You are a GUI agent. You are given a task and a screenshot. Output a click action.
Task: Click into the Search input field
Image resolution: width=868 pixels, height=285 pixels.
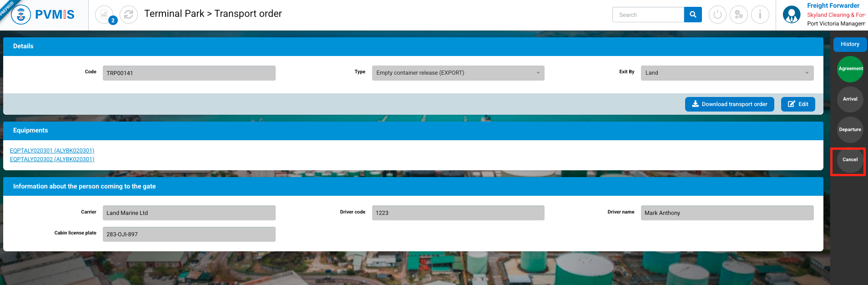click(648, 15)
